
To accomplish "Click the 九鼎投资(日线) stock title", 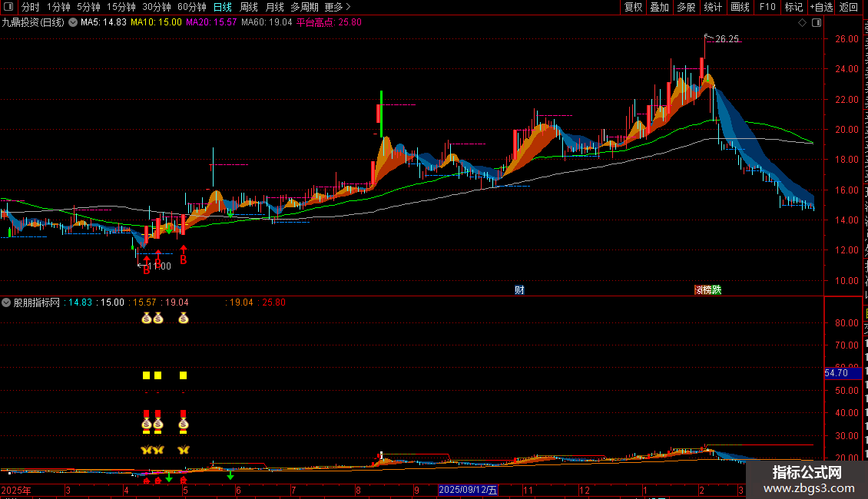I will click(33, 22).
